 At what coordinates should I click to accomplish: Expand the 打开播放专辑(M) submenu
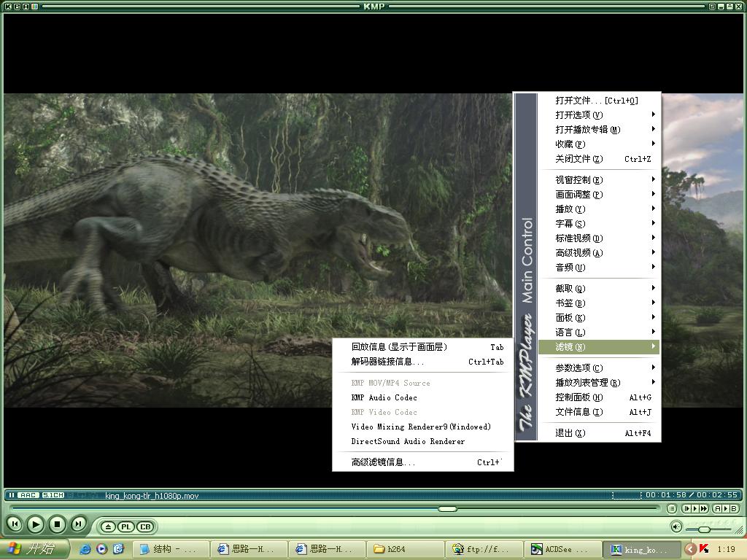(599, 130)
